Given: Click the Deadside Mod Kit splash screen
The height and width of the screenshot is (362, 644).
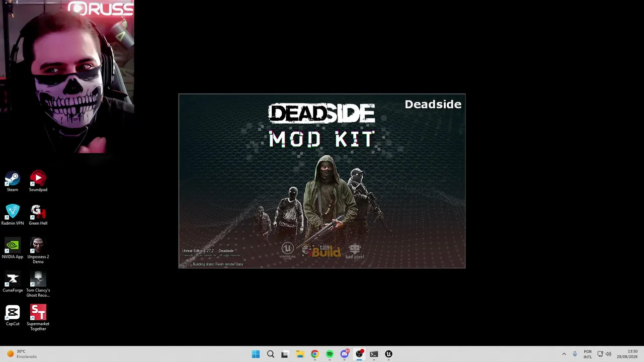Looking at the screenshot, I should (322, 181).
